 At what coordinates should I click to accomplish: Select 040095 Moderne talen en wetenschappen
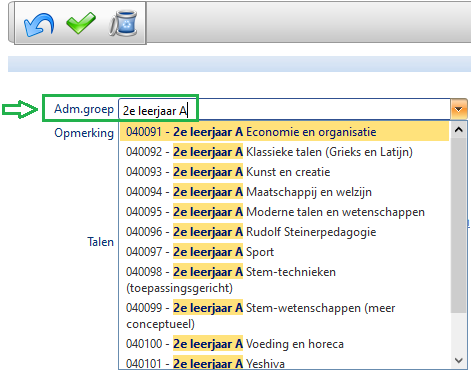(x=284, y=212)
